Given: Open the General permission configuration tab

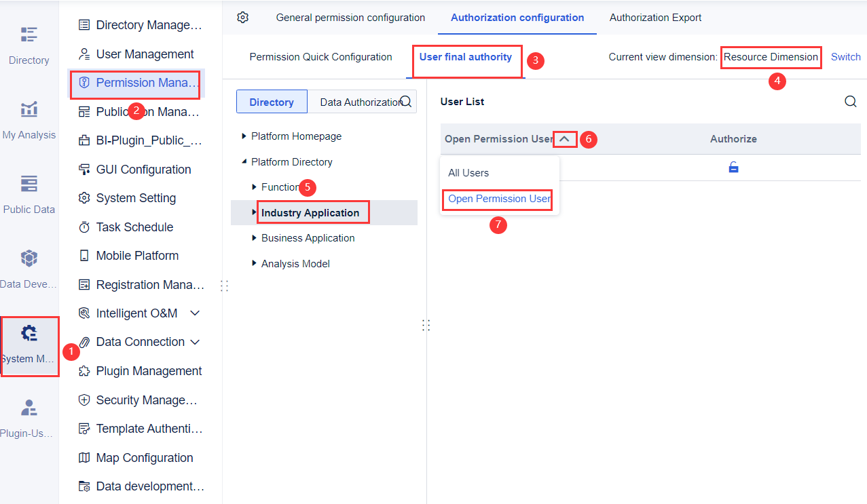Looking at the screenshot, I should [350, 18].
